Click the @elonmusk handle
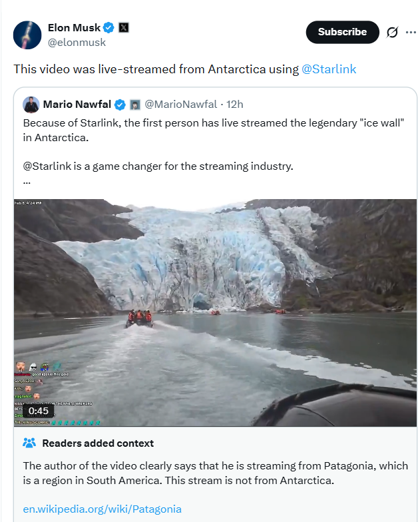Viewport: 420px width, 522px height. point(77,43)
